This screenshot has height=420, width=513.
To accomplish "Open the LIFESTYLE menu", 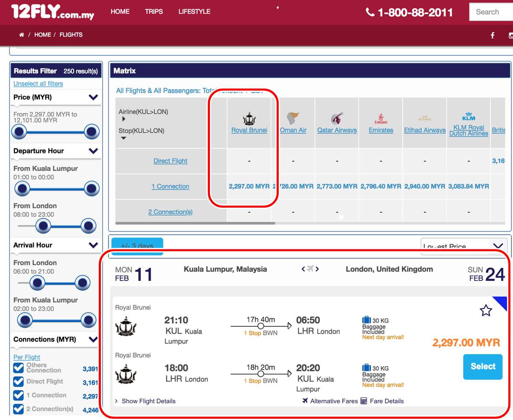I will click(195, 12).
